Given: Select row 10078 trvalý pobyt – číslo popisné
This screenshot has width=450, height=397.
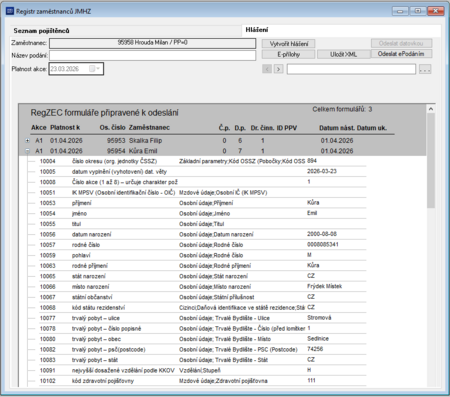Looking at the screenshot, I should click(203, 329).
